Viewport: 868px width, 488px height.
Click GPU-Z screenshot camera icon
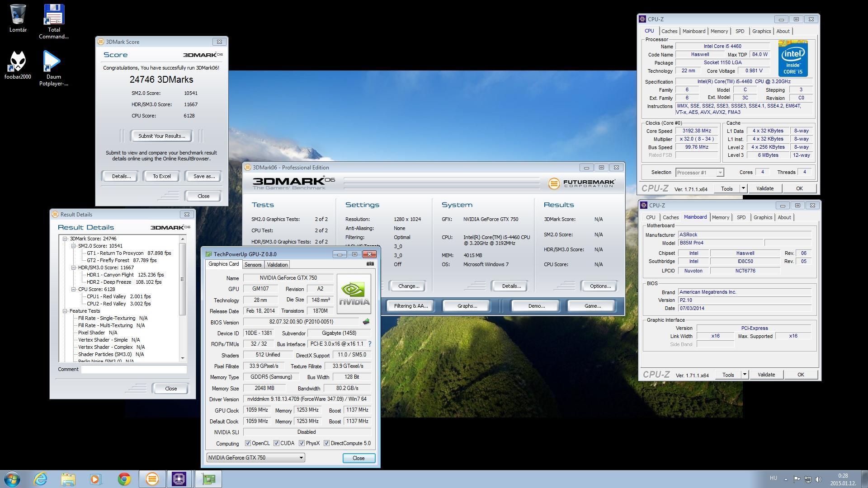tap(370, 264)
